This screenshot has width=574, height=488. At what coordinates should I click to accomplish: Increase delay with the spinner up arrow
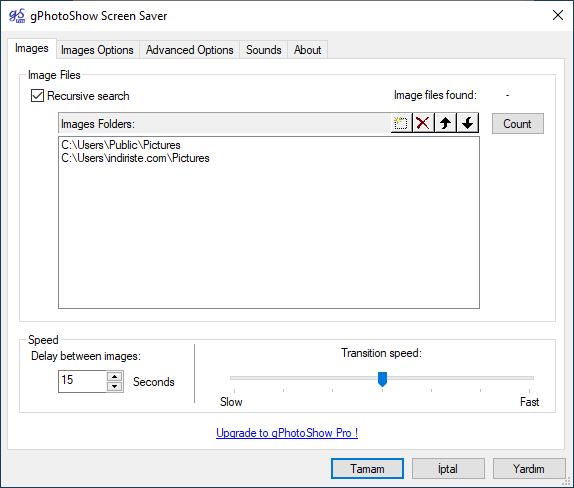(x=115, y=376)
